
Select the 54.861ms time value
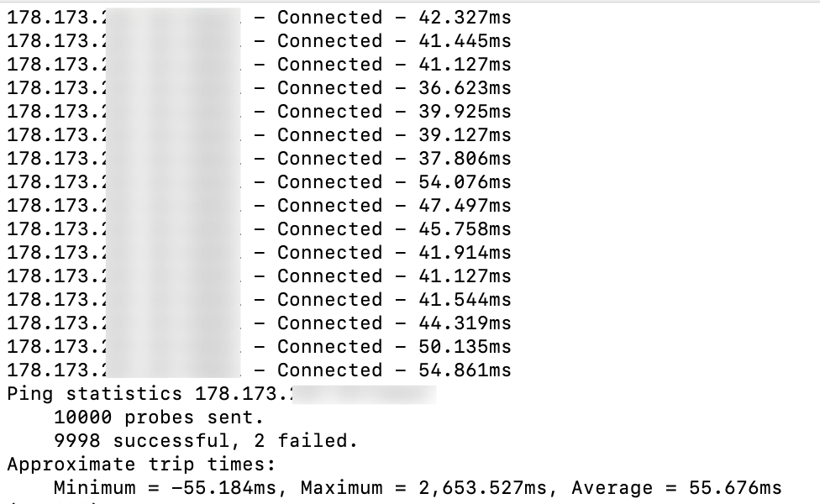pos(465,370)
